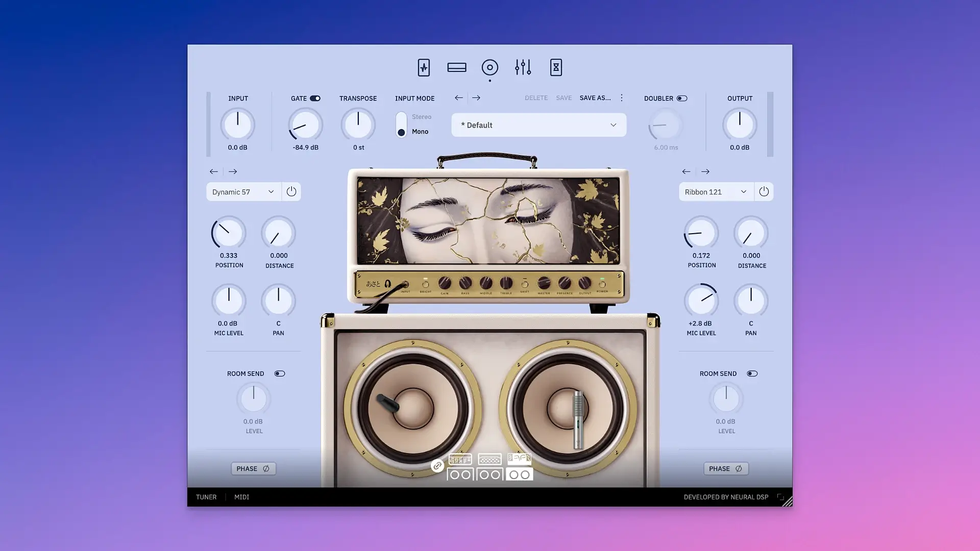
Task: Open the pre-effects pedals section icon
Action: tap(424, 67)
